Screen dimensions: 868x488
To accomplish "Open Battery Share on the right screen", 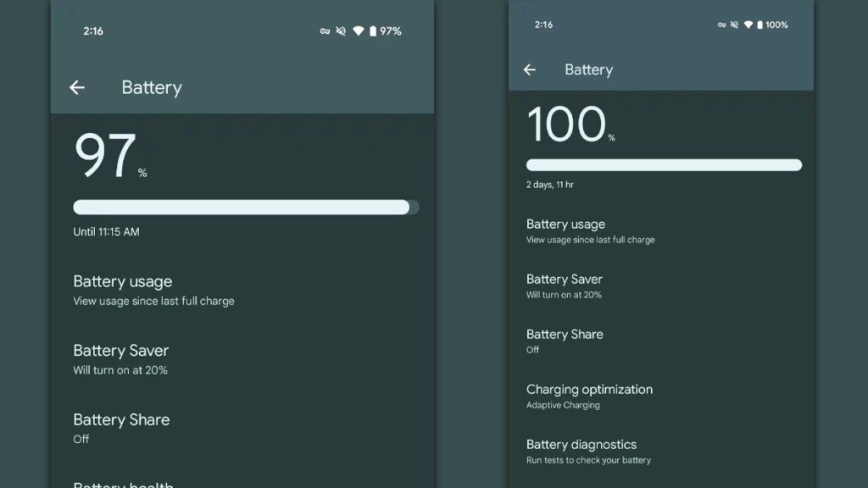I will (x=565, y=341).
